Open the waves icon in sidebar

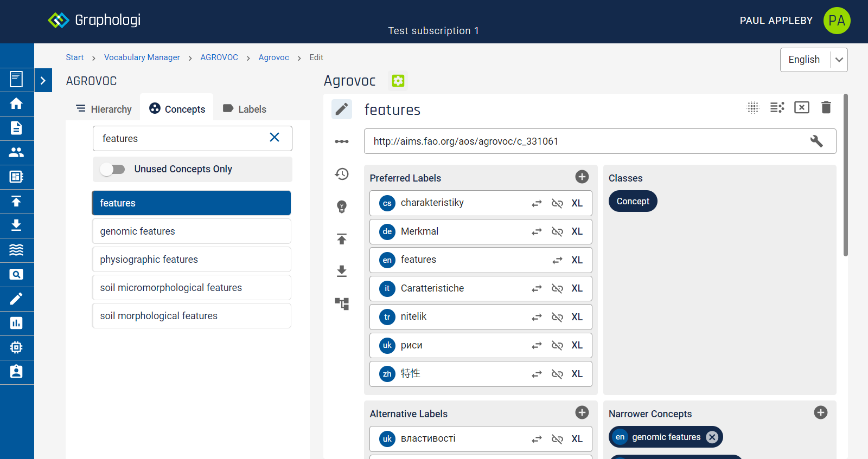click(16, 250)
